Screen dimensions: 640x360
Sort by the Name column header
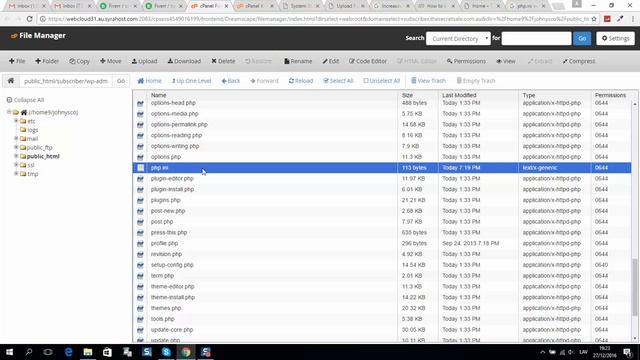(x=158, y=95)
